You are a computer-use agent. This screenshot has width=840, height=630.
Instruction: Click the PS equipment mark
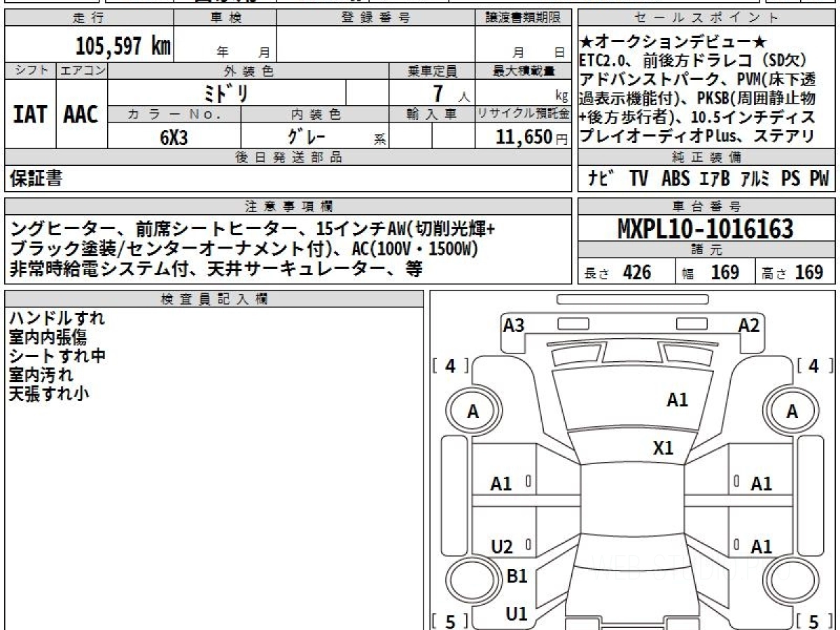(x=791, y=179)
